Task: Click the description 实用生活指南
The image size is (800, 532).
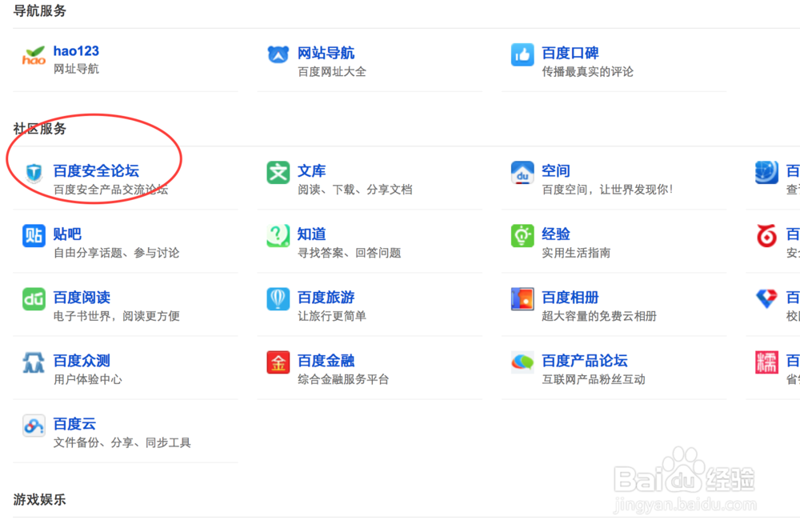Action: point(576,253)
